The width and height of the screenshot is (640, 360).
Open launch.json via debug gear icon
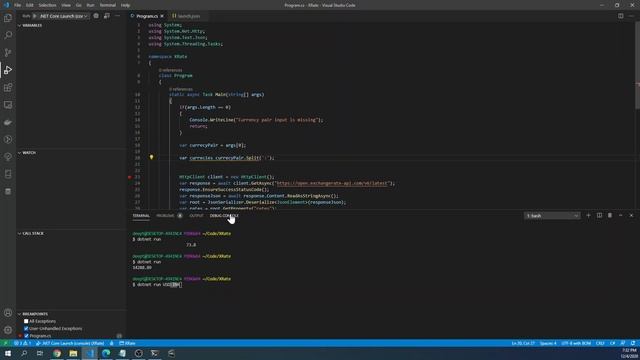coord(96,16)
